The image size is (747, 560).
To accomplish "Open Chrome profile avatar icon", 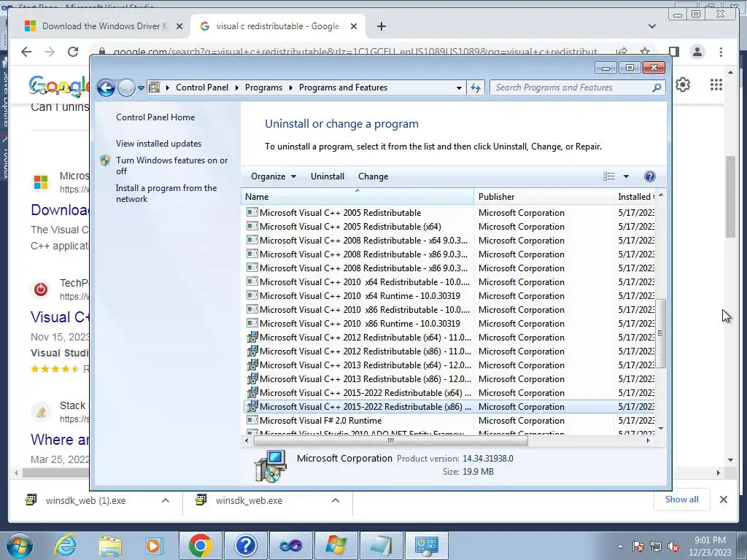I will (x=697, y=52).
